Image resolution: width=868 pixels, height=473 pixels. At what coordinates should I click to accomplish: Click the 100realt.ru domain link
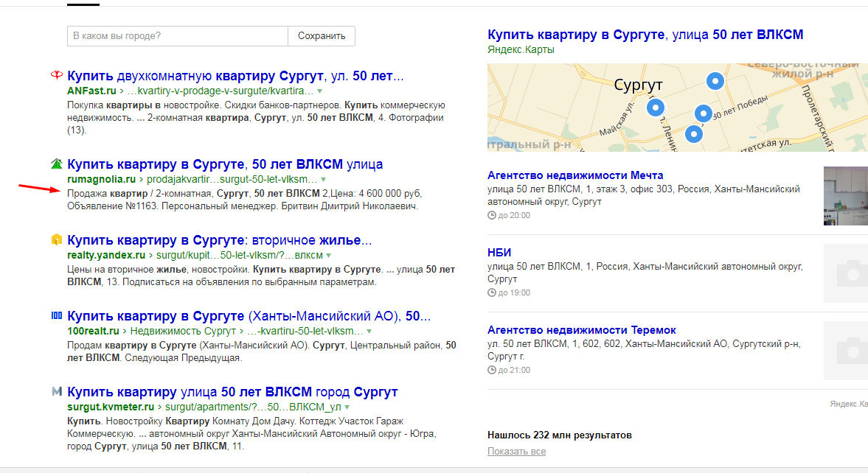[93, 331]
